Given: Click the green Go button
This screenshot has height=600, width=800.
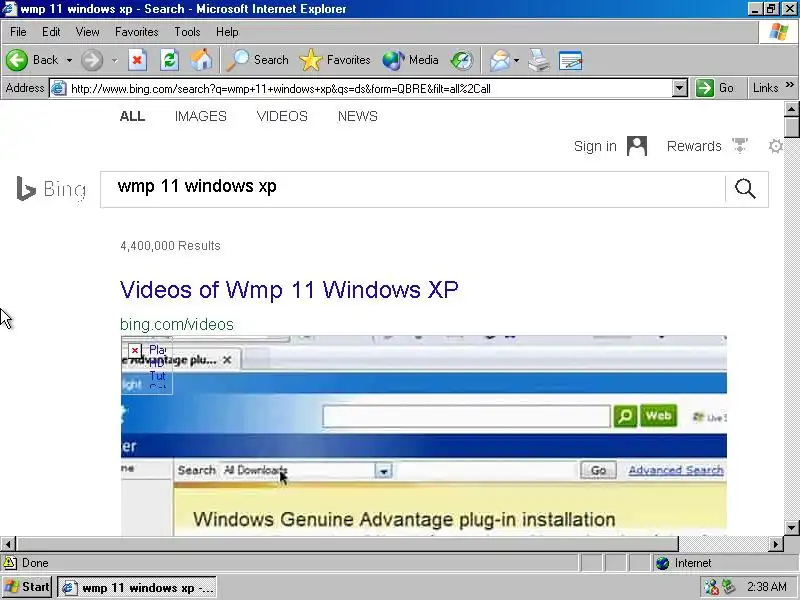Looking at the screenshot, I should (716, 88).
